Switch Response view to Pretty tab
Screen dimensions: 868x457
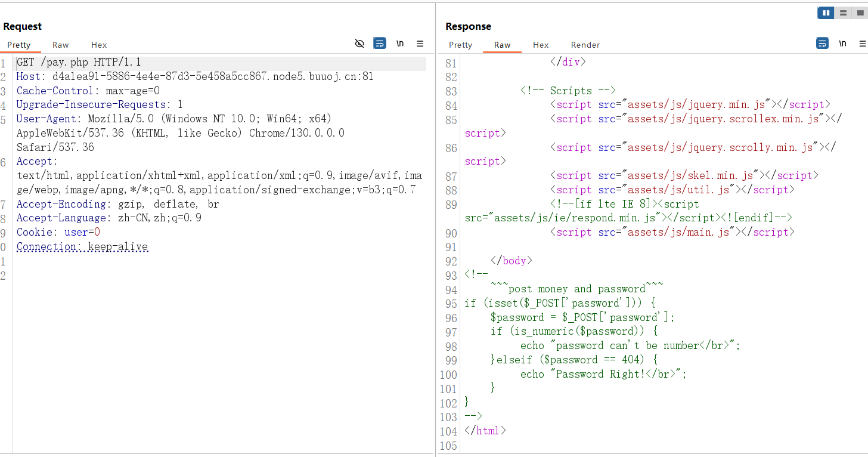[x=460, y=45]
